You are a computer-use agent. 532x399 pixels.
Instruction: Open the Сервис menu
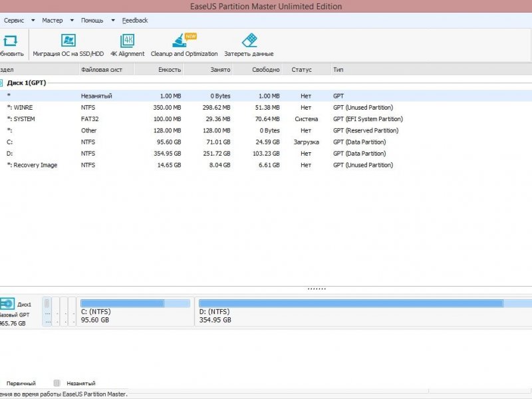click(x=14, y=21)
